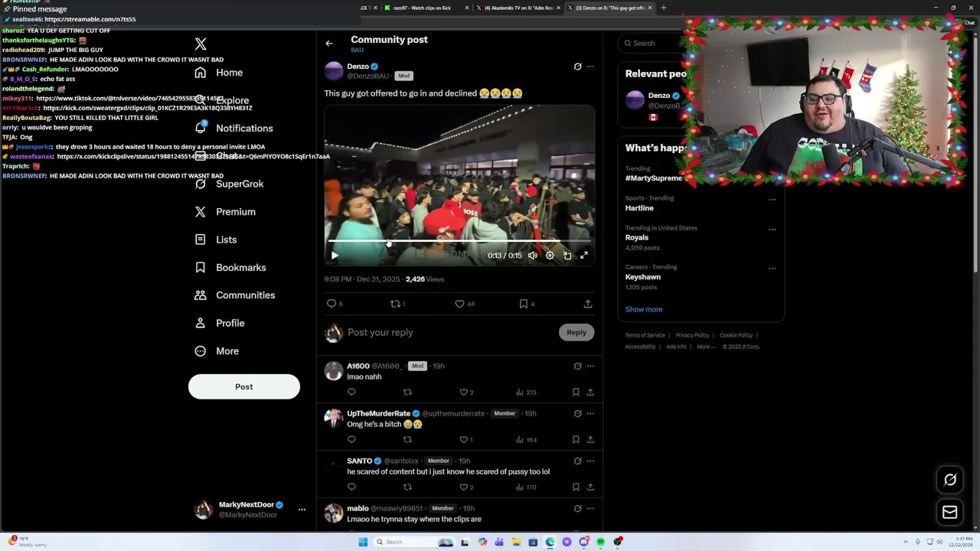Image resolution: width=980 pixels, height=551 pixels.
Task: Reply to UpTheMurderRate's comment
Action: (351, 440)
